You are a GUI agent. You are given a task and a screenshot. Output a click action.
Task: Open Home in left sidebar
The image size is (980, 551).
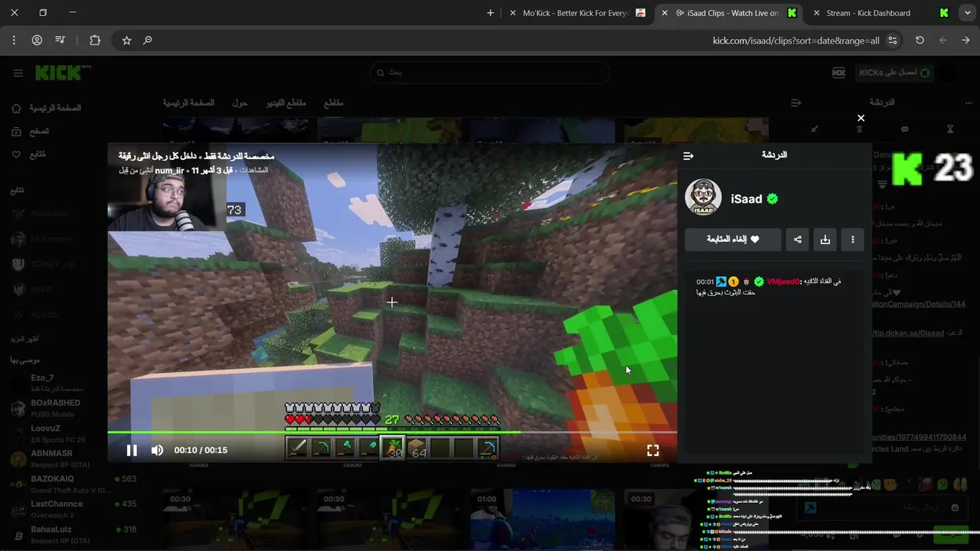click(46, 108)
